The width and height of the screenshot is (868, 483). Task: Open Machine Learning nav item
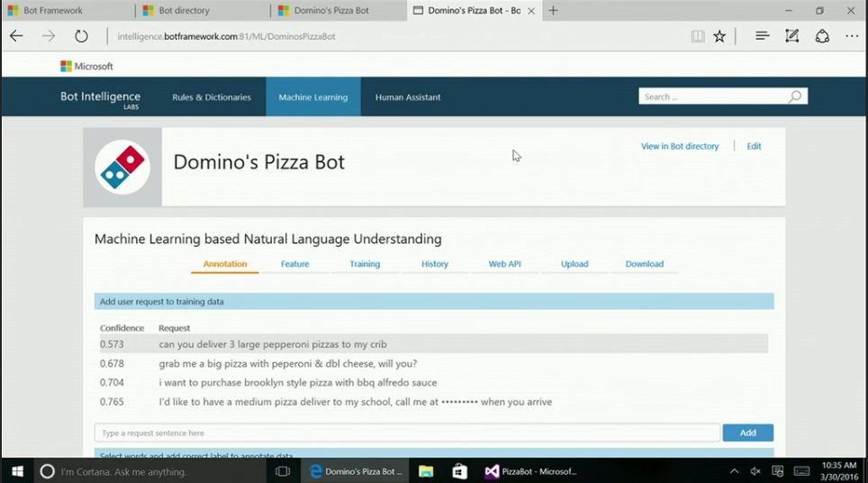pos(313,97)
